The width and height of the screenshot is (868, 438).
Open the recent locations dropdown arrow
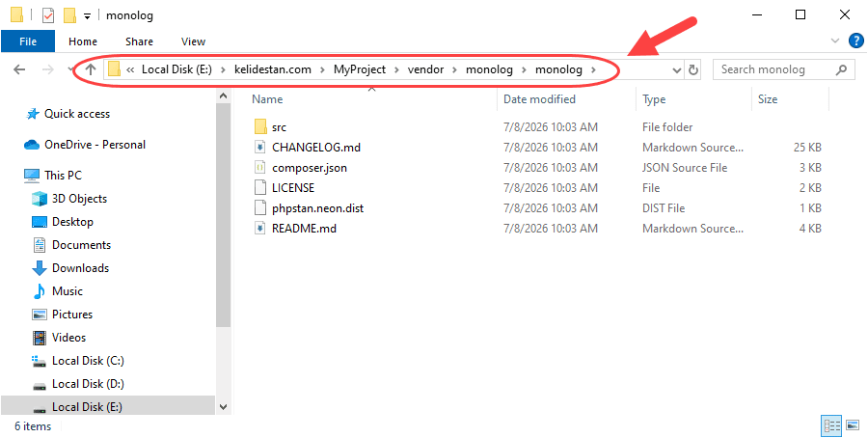[x=70, y=69]
